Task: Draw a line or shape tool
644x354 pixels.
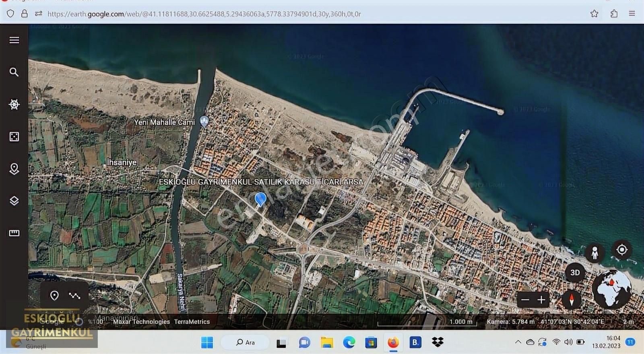Action: 74,296
